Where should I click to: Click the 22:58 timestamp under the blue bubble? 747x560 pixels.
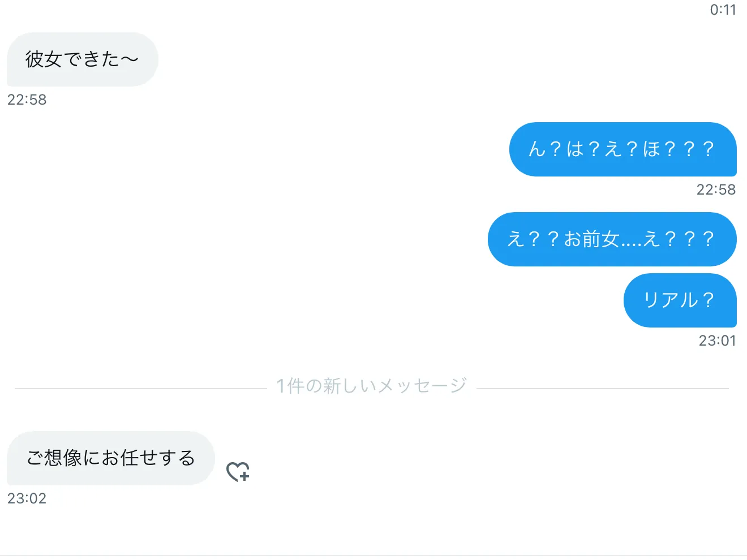(716, 190)
